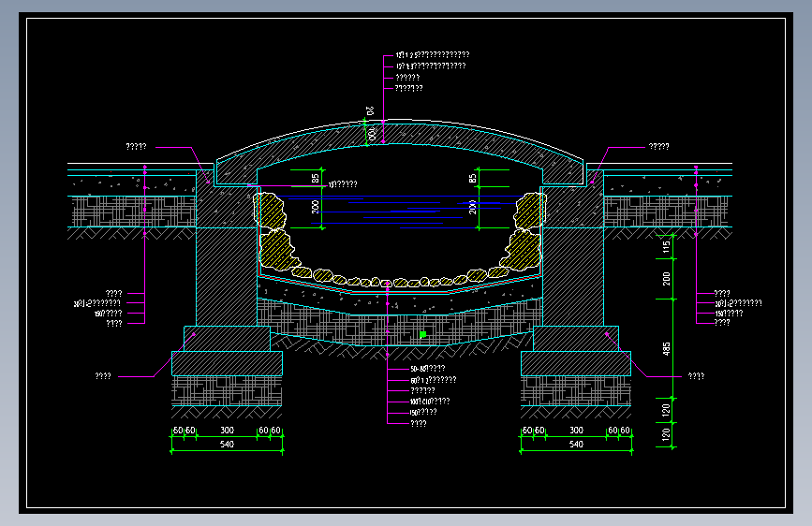Select the 540 dimension under left footing
The width and height of the screenshot is (812, 526).
coord(227,445)
